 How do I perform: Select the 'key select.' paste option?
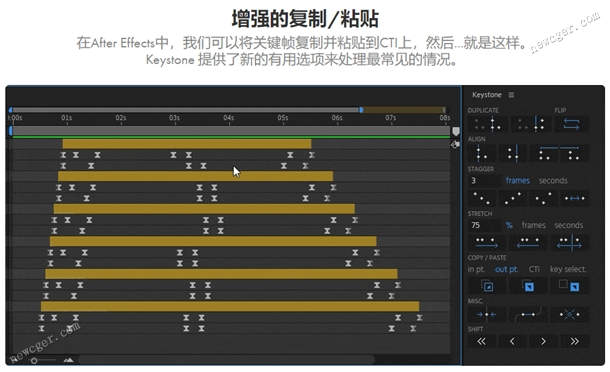[568, 269]
